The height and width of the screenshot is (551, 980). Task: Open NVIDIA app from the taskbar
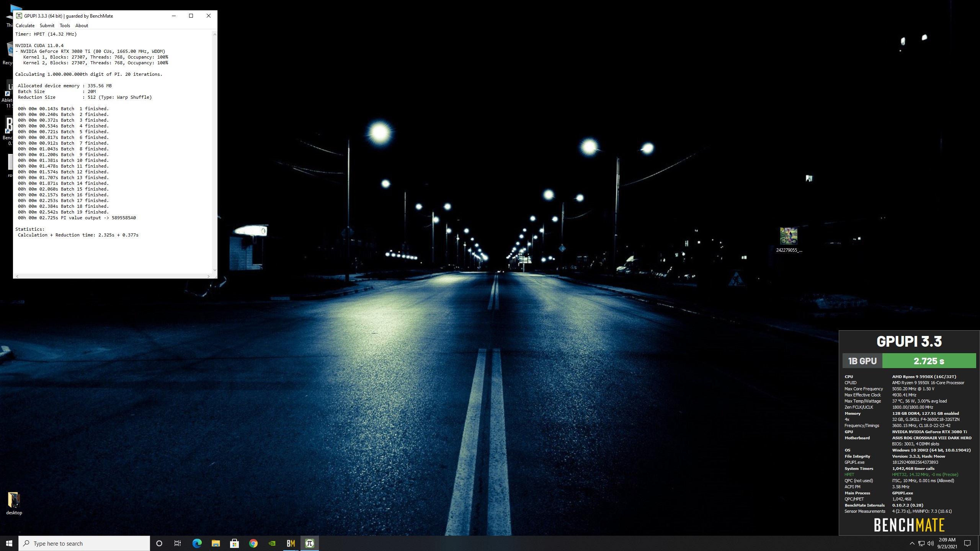(x=272, y=543)
